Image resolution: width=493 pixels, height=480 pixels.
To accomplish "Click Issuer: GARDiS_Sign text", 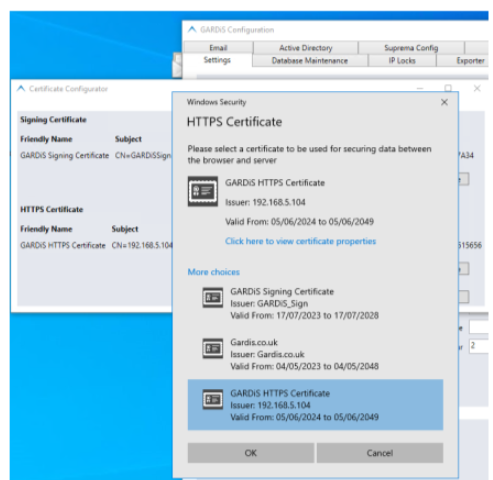I will coord(269,303).
